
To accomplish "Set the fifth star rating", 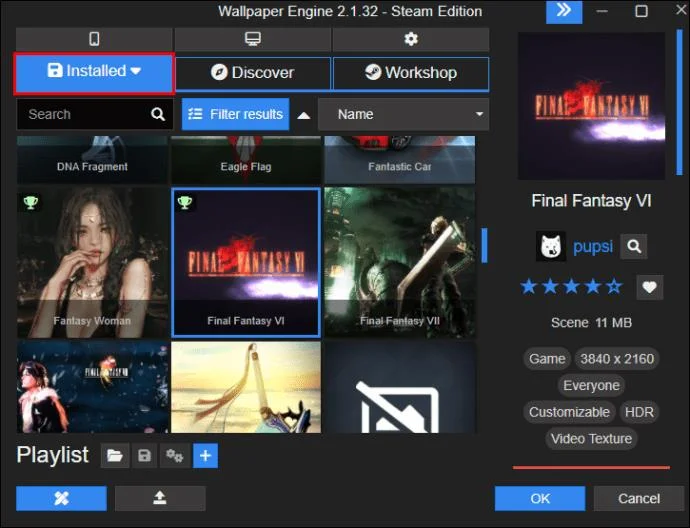I will 614,287.
